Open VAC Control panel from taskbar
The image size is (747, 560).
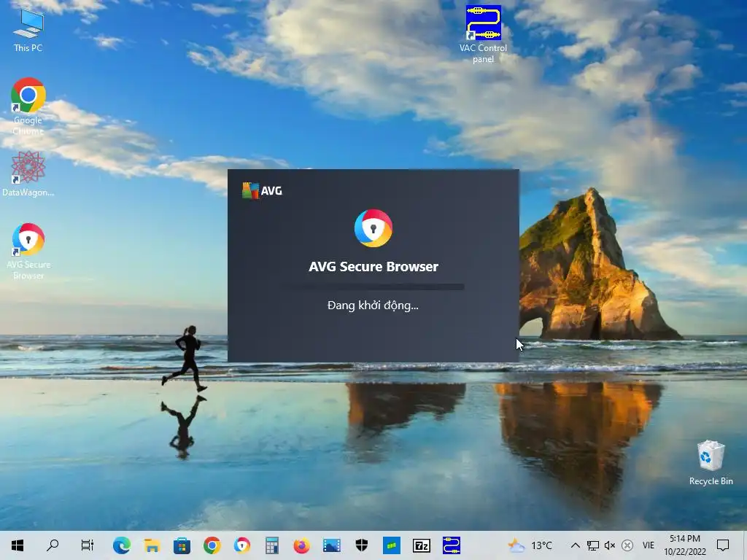pyautogui.click(x=451, y=545)
